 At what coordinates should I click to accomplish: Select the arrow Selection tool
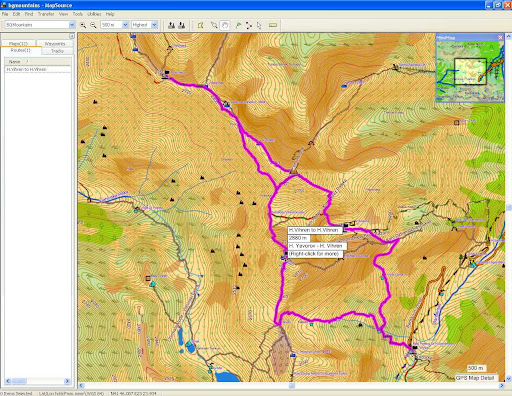click(259, 25)
